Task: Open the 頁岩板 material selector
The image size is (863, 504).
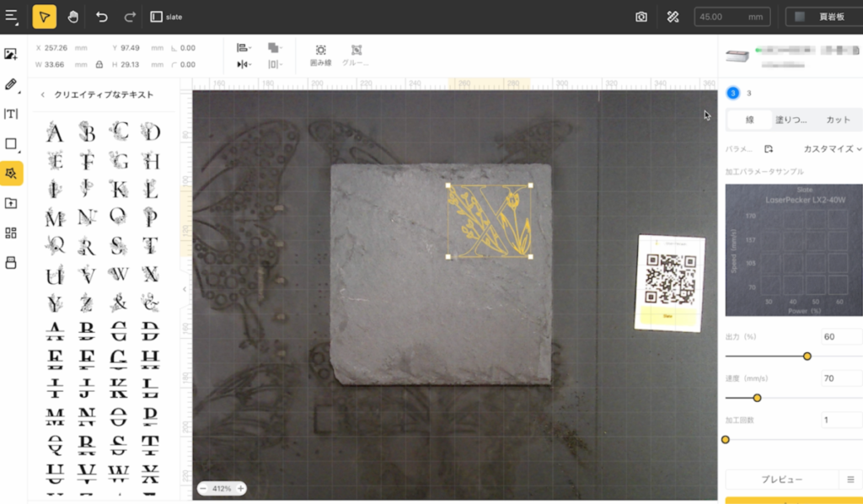Action: (x=823, y=17)
